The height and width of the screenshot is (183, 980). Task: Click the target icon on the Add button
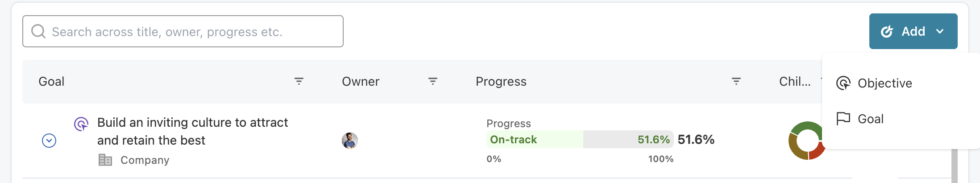(887, 31)
